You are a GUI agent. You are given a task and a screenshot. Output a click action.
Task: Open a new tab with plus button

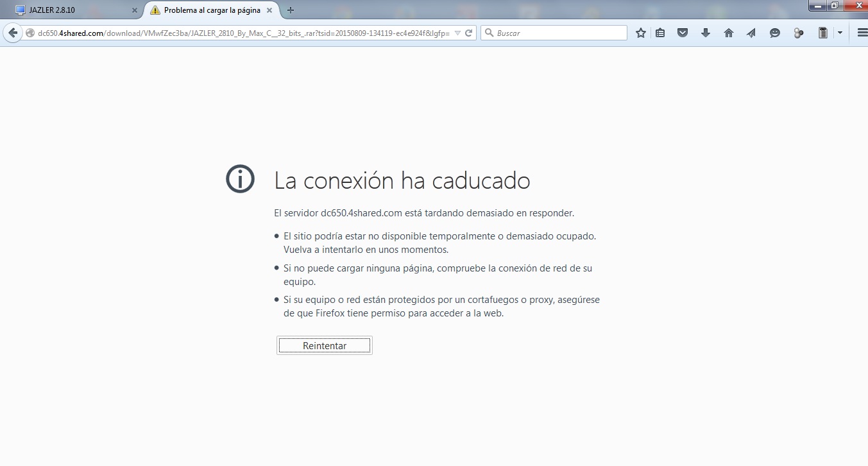291,10
